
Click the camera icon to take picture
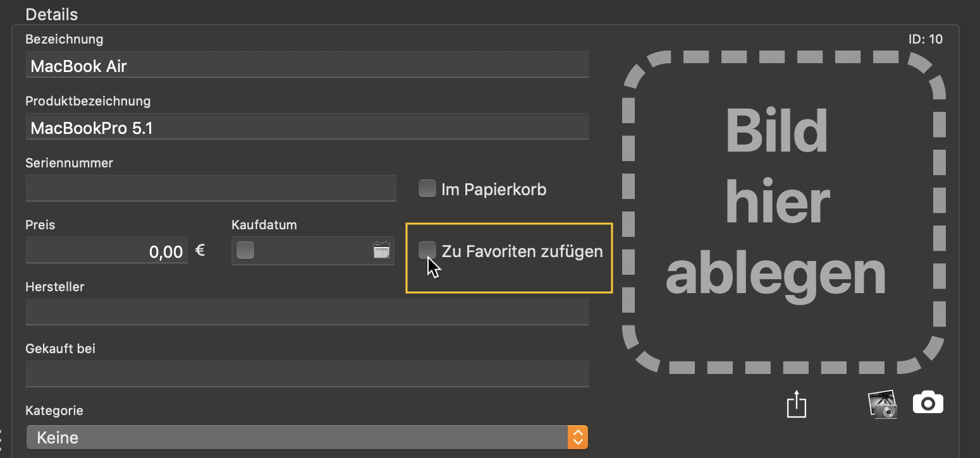[x=928, y=402]
